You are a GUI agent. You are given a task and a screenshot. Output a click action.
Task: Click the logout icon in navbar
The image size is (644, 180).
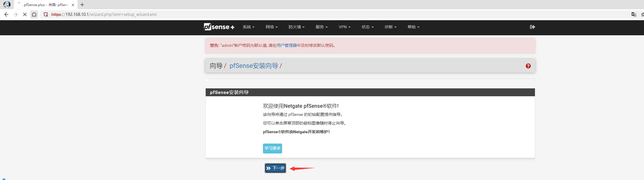532,27
